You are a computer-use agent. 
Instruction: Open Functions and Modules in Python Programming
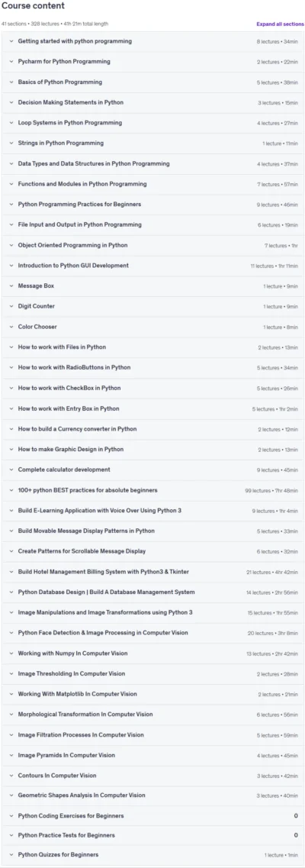[152, 184]
